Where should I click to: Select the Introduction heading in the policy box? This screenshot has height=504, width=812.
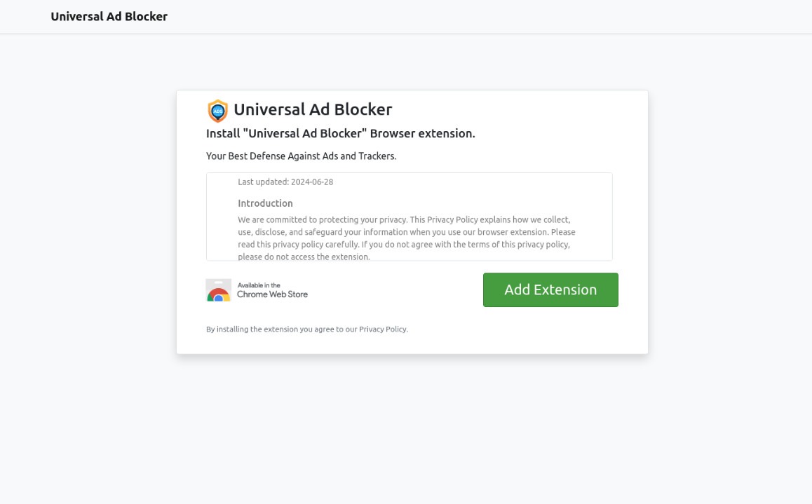click(x=265, y=203)
